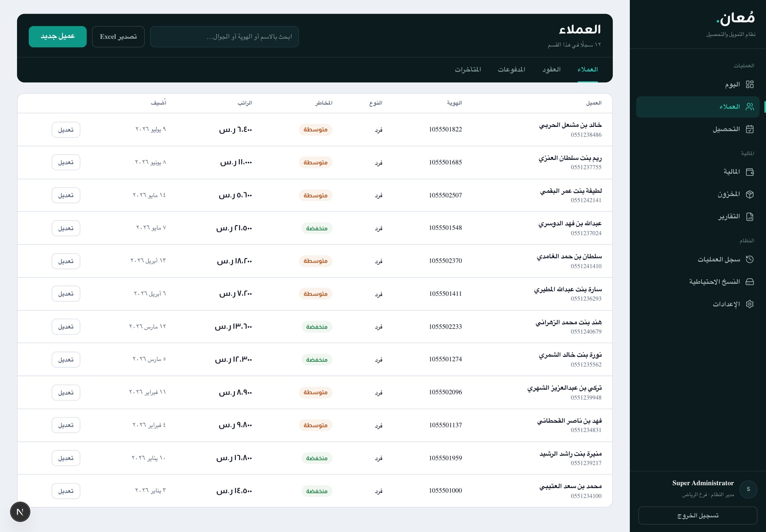Viewport: 766px width, 532px height.
Task: Click تعديل for نورة بنت خالد الشمري
Action: point(66,360)
